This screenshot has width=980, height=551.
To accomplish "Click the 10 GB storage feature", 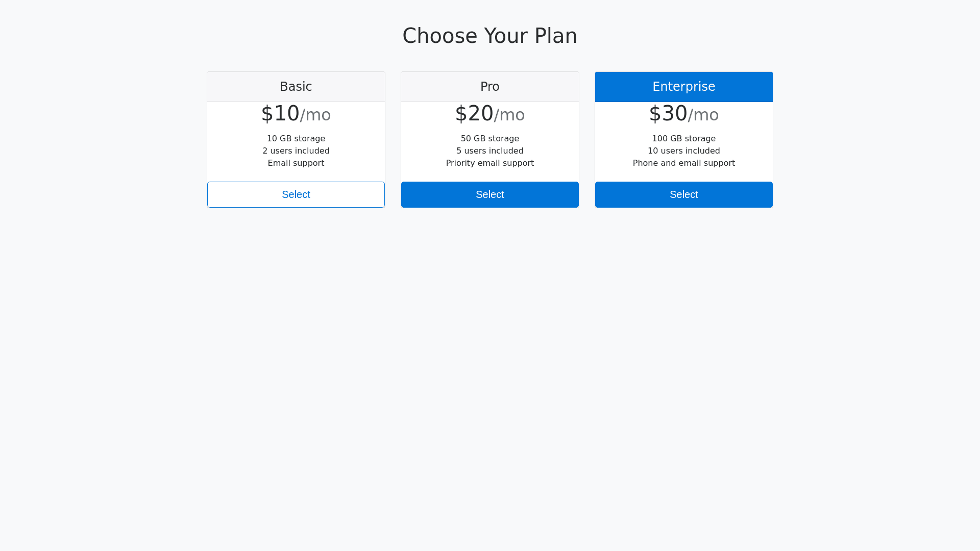I will pos(296,139).
